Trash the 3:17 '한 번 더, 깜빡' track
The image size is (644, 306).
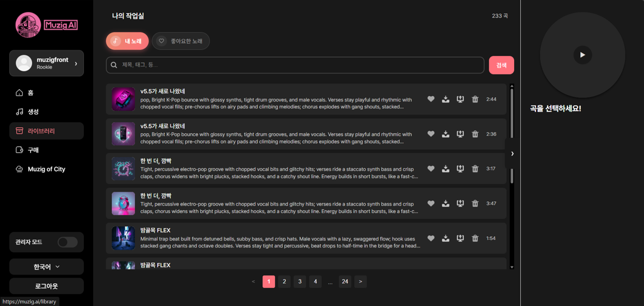tap(475, 168)
